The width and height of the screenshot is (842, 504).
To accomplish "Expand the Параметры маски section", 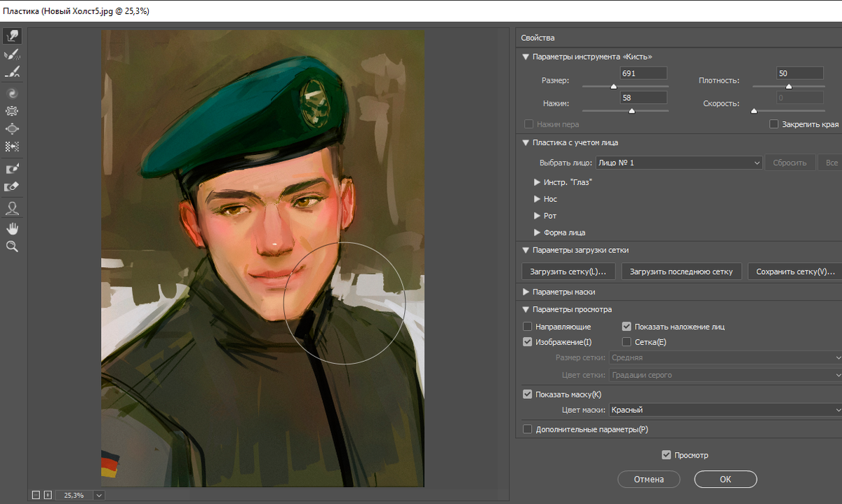I will (526, 292).
